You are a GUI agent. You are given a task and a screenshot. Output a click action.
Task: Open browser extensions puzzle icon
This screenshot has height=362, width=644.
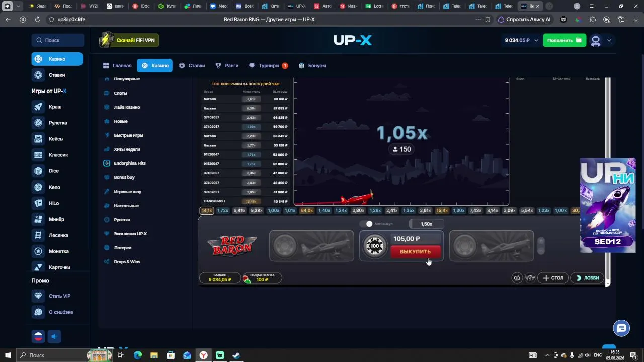pyautogui.click(x=593, y=20)
